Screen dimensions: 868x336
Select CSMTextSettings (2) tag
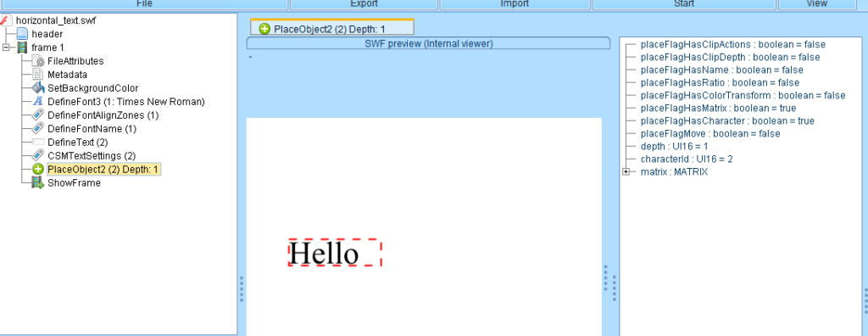[92, 156]
